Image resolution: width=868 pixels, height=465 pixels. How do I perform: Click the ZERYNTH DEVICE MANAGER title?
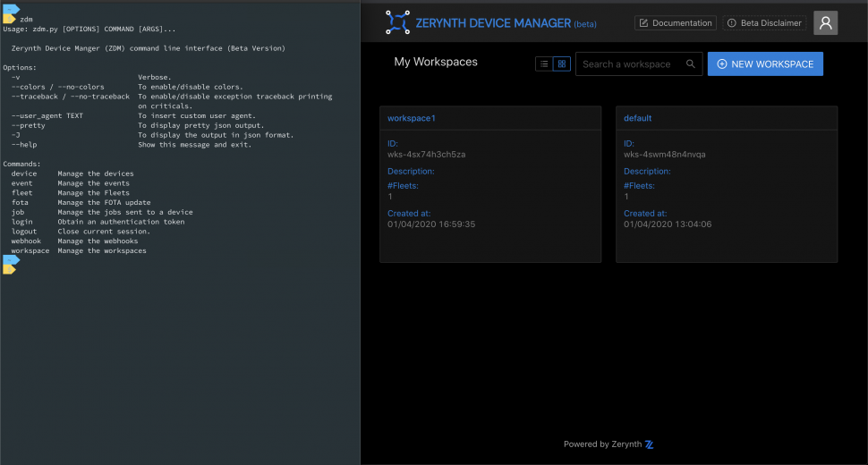(493, 23)
